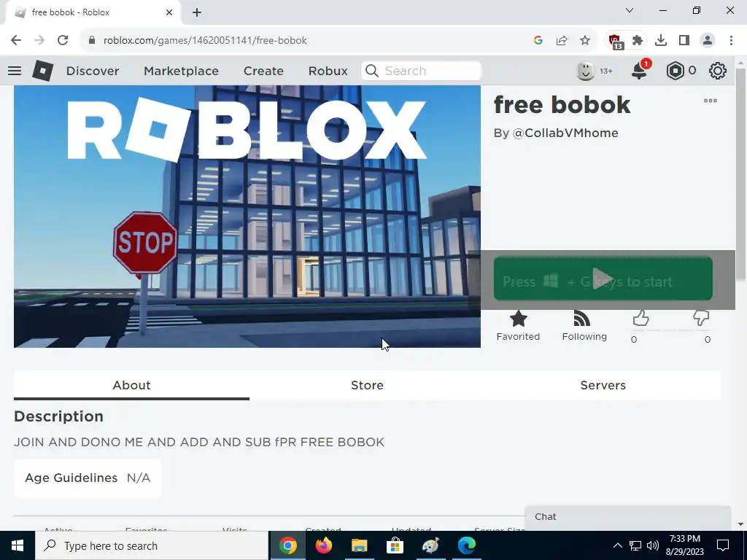Like the game with thumbs up
This screenshot has width=747, height=560.
click(x=640, y=318)
